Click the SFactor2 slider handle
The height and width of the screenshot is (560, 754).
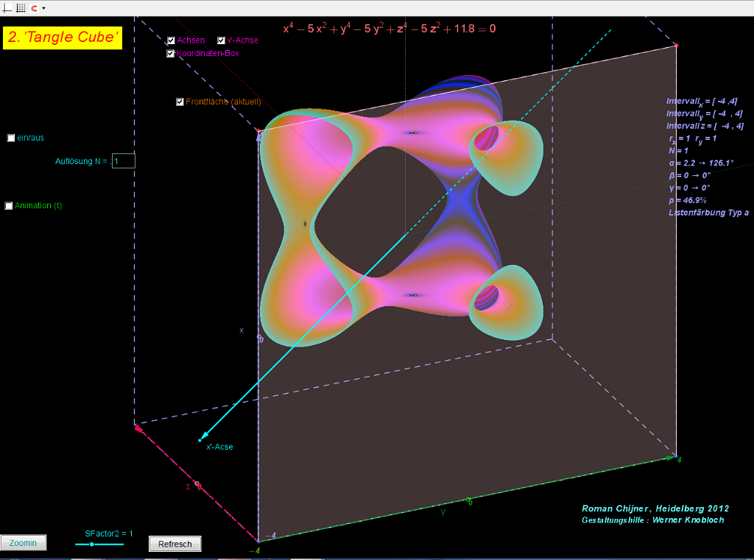pos(91,544)
